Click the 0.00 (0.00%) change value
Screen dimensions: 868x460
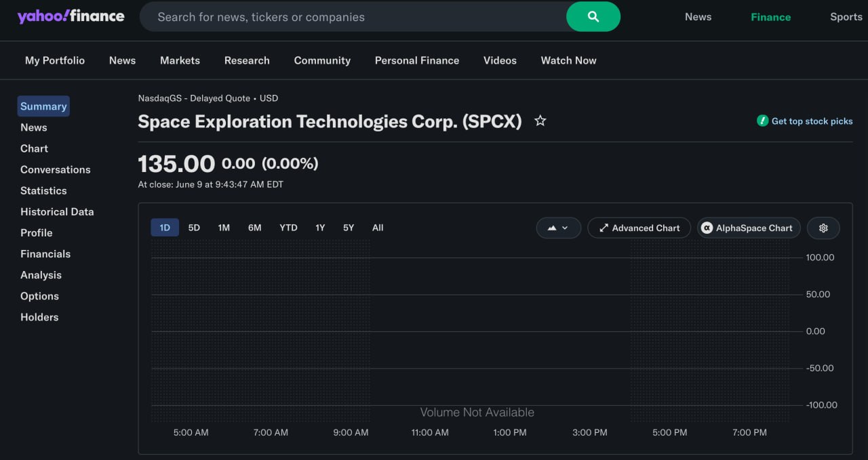(270, 163)
